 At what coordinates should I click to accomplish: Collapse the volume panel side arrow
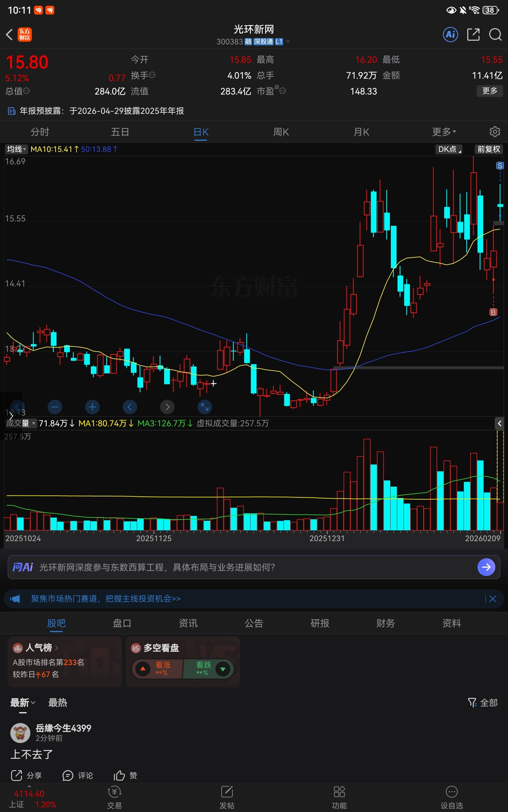(x=500, y=423)
